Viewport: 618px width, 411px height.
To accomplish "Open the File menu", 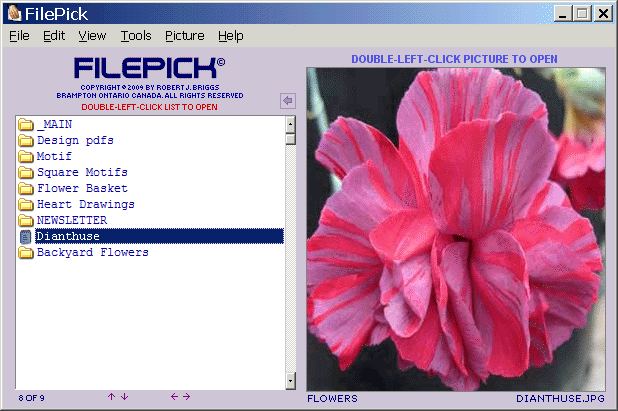I will 19,36.
